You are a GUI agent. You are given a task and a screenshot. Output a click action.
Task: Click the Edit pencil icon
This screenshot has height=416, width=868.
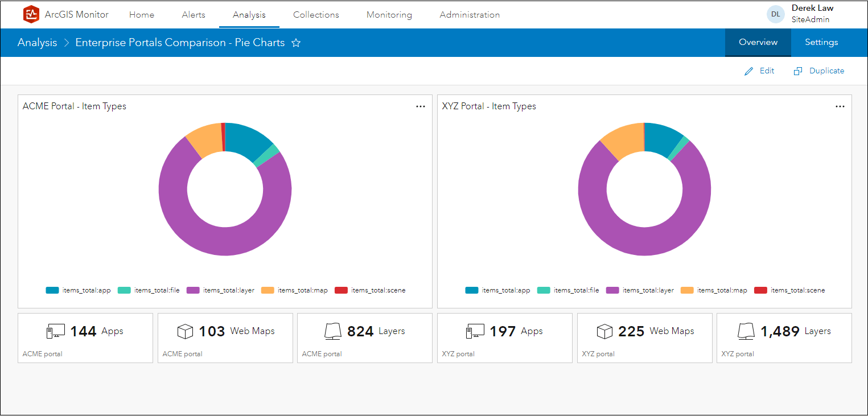pos(749,71)
